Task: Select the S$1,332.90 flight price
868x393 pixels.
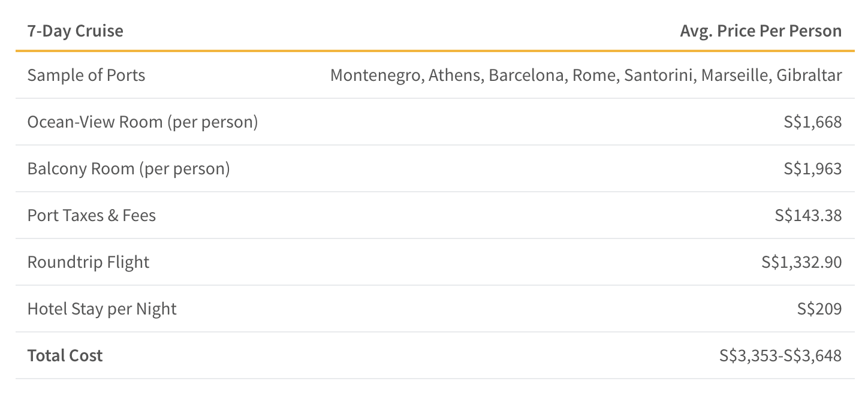Action: pos(801,262)
